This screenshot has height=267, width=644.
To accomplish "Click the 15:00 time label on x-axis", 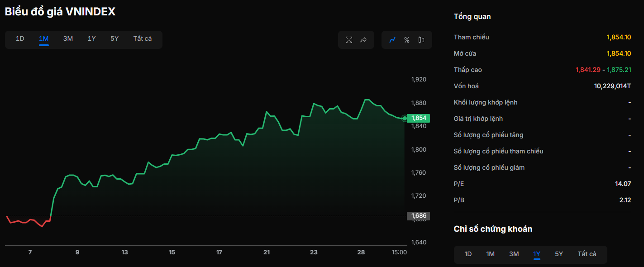I will pyautogui.click(x=399, y=252).
